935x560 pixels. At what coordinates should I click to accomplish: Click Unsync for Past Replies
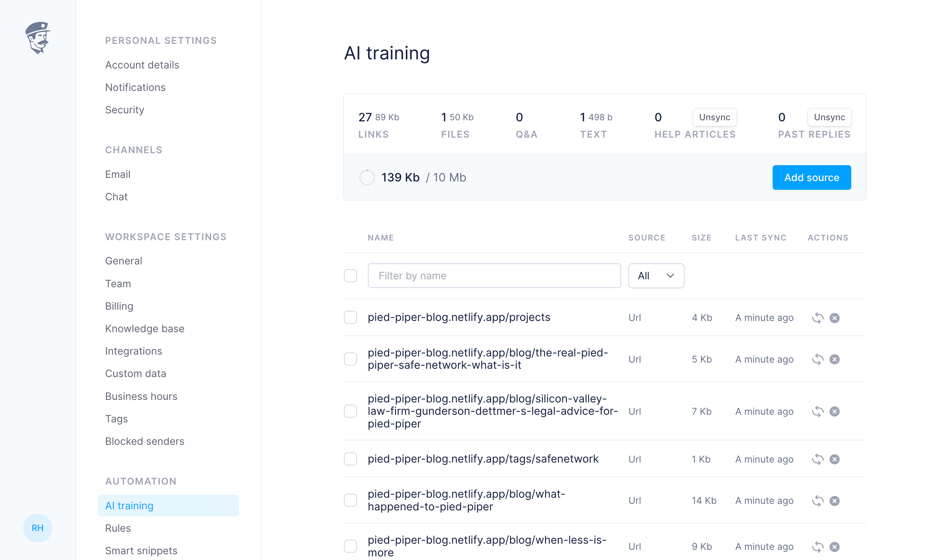tap(829, 117)
